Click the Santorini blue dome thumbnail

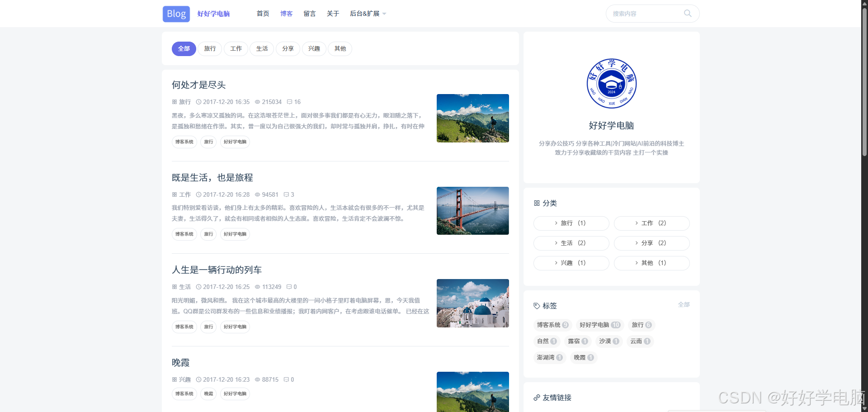coord(472,303)
